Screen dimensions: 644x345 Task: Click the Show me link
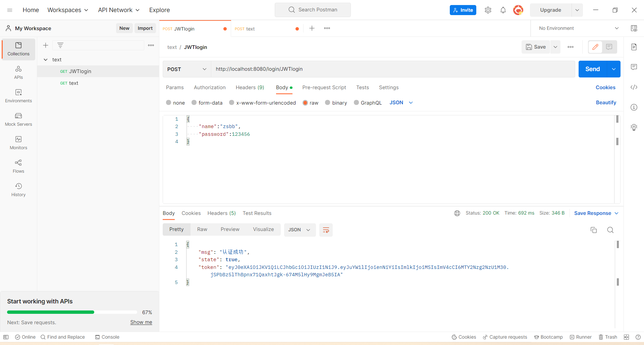(x=141, y=322)
